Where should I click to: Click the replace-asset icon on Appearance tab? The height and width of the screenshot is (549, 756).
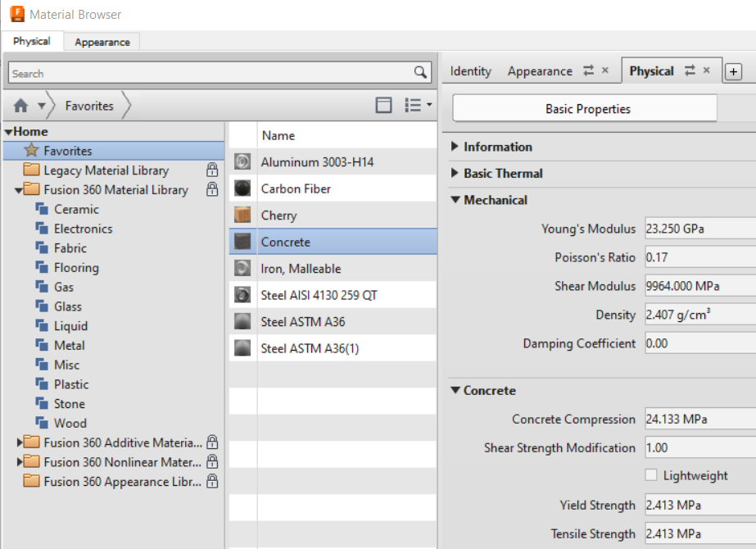pos(588,71)
